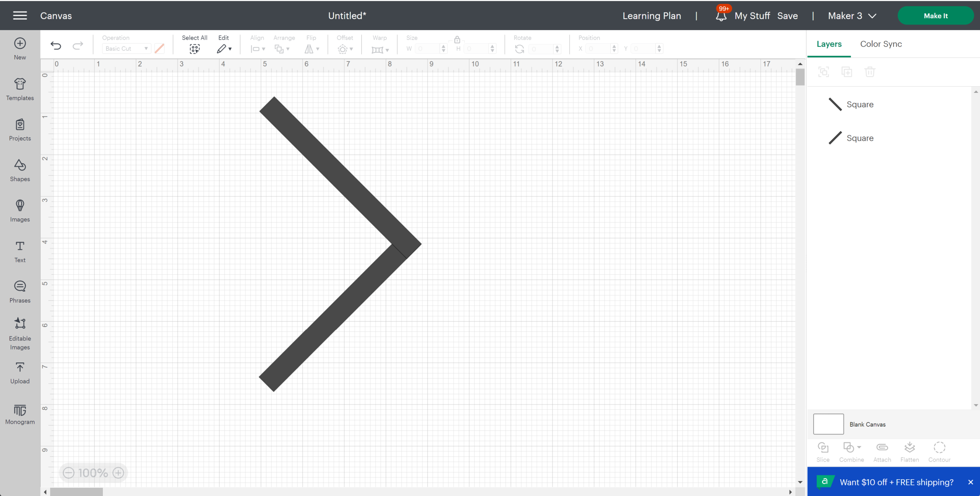This screenshot has width=980, height=496.
Task: Click the Contour tool
Action: 939,452
